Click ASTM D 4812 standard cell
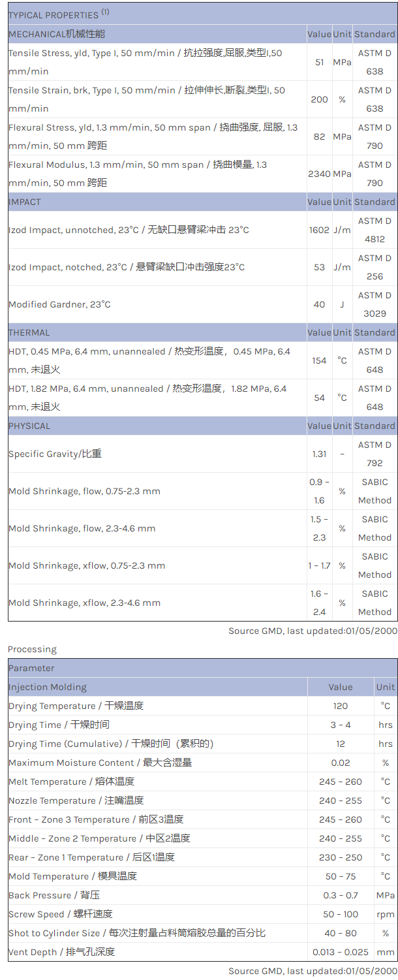Screen dimensions: 398x980 pyautogui.click(x=375, y=230)
